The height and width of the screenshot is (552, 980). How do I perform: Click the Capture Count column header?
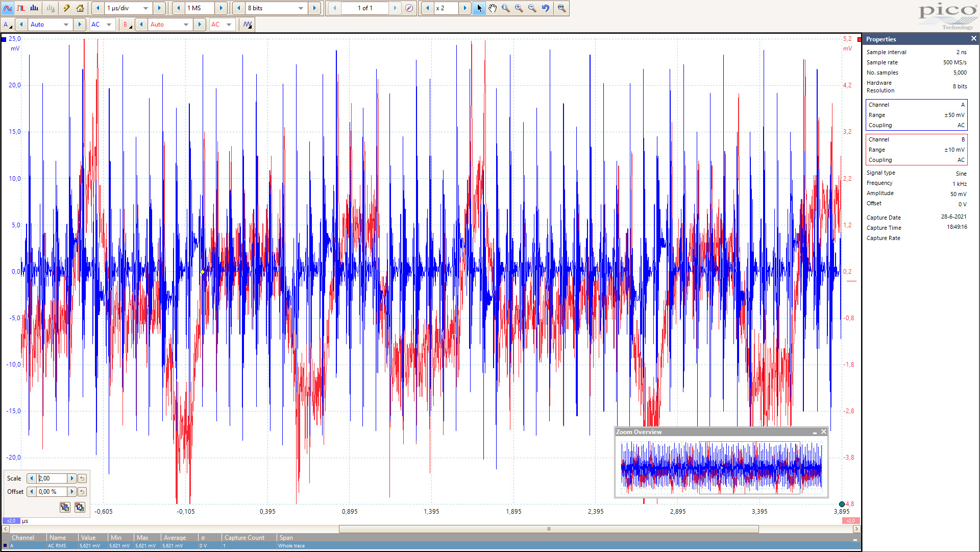pyautogui.click(x=249, y=538)
